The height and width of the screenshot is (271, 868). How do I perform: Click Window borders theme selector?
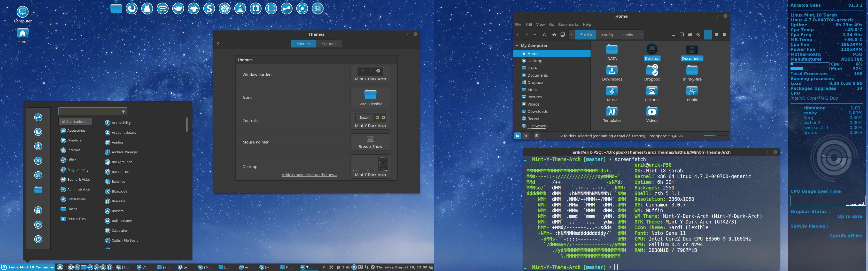point(370,74)
